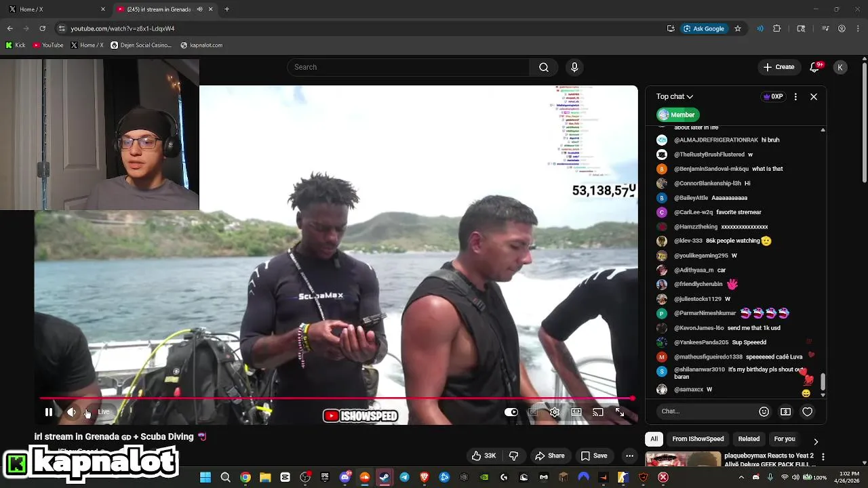Screen dimensions: 868x488
Task: Open the Kick bookmark
Action: [x=15, y=45]
